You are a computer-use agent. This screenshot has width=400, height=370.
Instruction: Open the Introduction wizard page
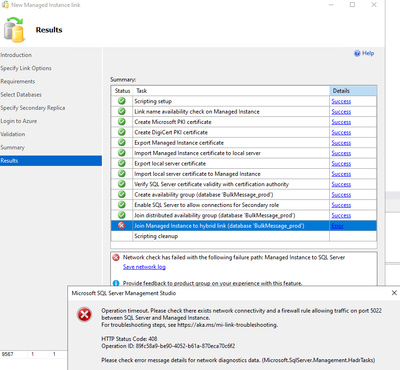pyautogui.click(x=16, y=55)
